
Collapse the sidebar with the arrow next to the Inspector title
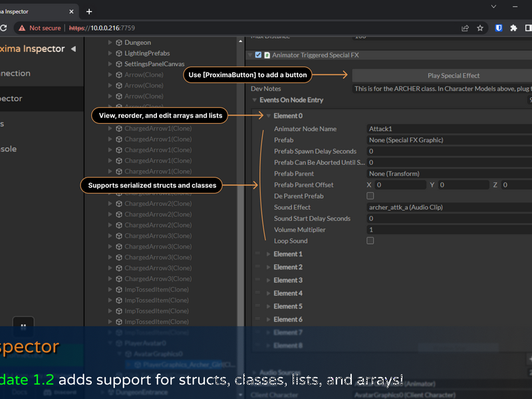click(73, 49)
